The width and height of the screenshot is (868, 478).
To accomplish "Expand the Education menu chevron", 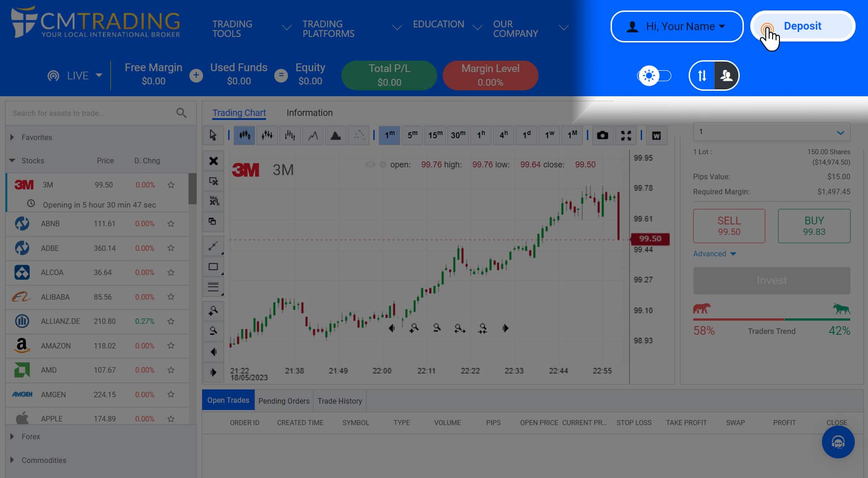I will click(477, 28).
